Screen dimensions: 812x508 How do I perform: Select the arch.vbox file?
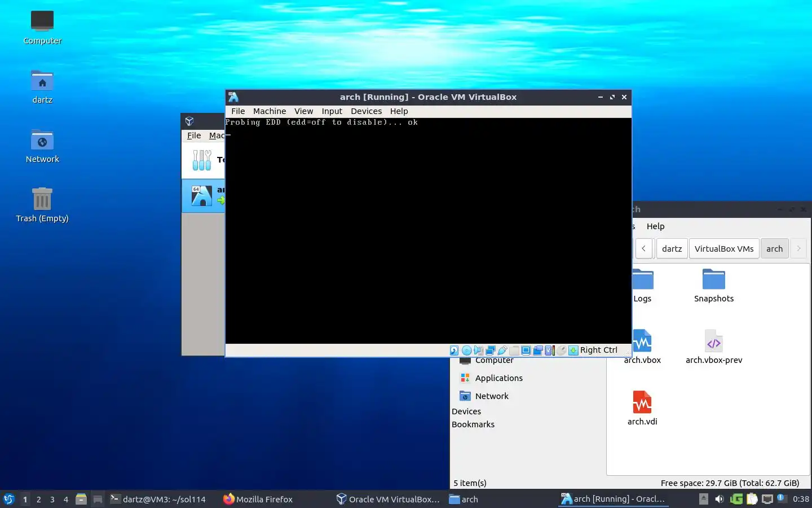tap(642, 347)
